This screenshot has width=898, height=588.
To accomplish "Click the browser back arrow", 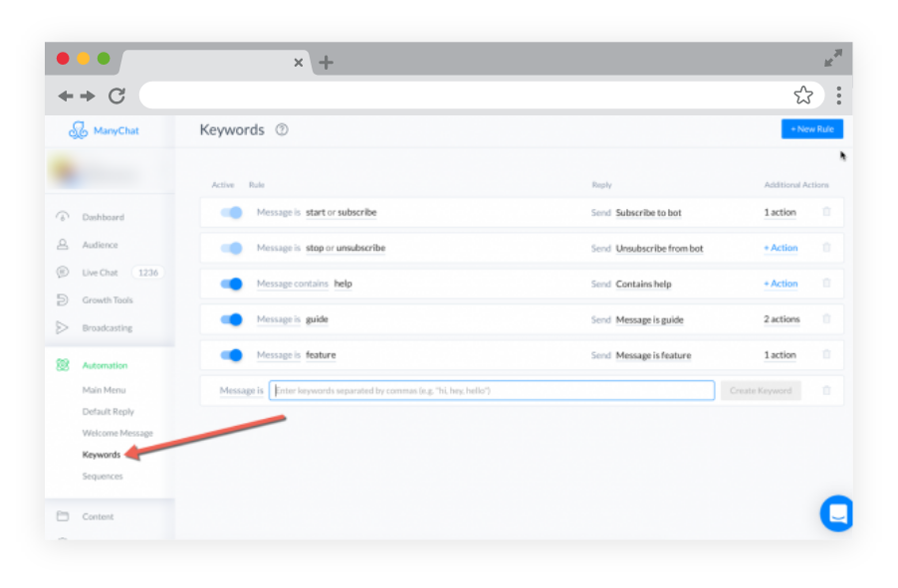I will point(66,96).
